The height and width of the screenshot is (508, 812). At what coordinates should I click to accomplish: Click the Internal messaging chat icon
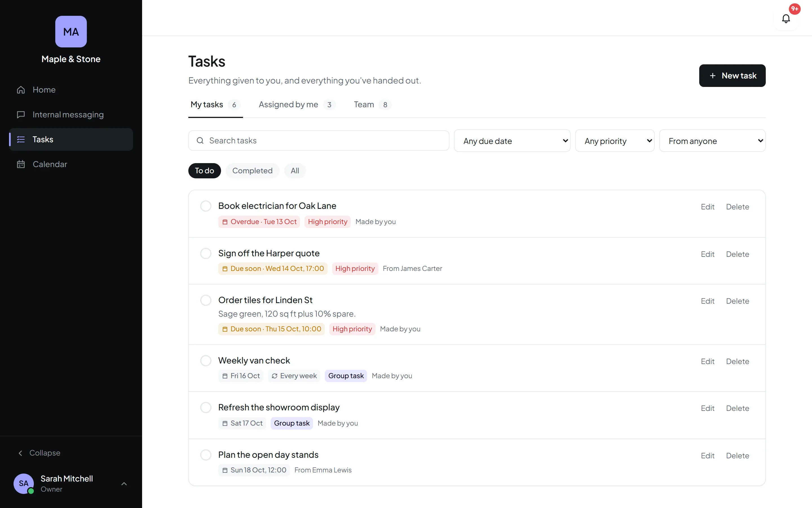point(21,115)
